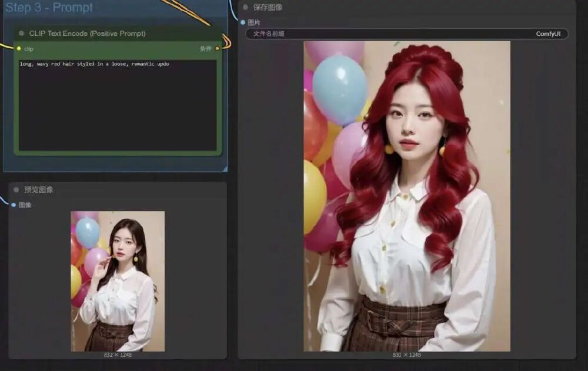This screenshot has width=588, height=371.
Task: Select the 图像 input port on preview node
Action: click(14, 205)
